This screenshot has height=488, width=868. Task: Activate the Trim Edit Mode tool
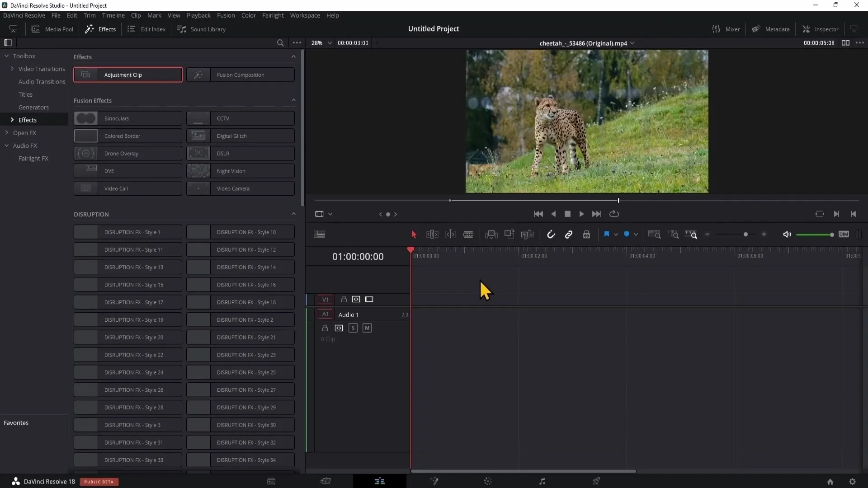click(x=432, y=235)
